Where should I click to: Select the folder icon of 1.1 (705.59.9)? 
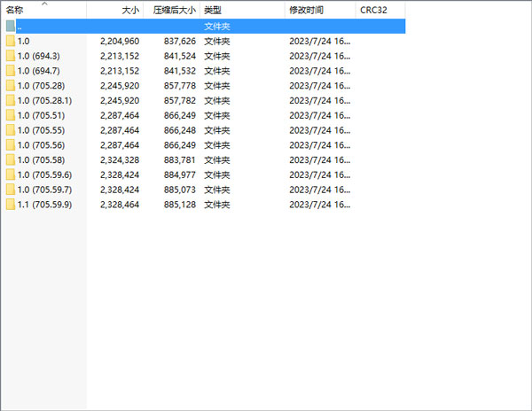(x=11, y=204)
